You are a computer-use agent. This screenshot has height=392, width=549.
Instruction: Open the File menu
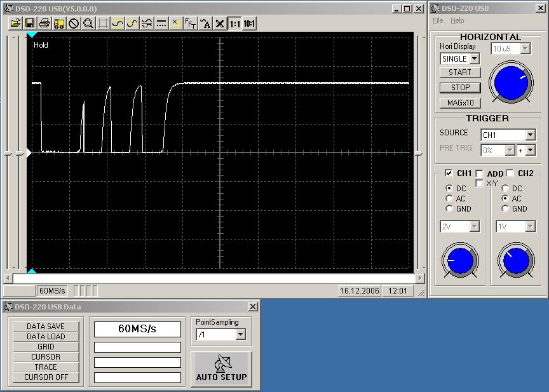click(x=438, y=21)
